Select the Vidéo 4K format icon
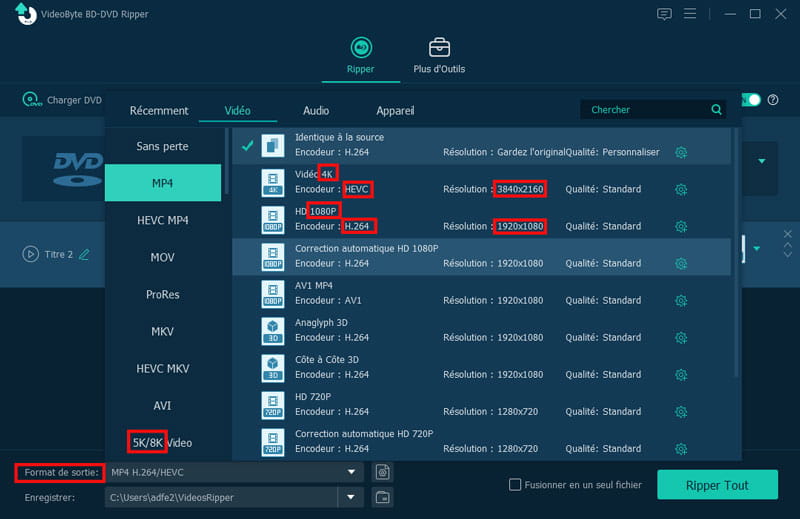 coord(273,183)
